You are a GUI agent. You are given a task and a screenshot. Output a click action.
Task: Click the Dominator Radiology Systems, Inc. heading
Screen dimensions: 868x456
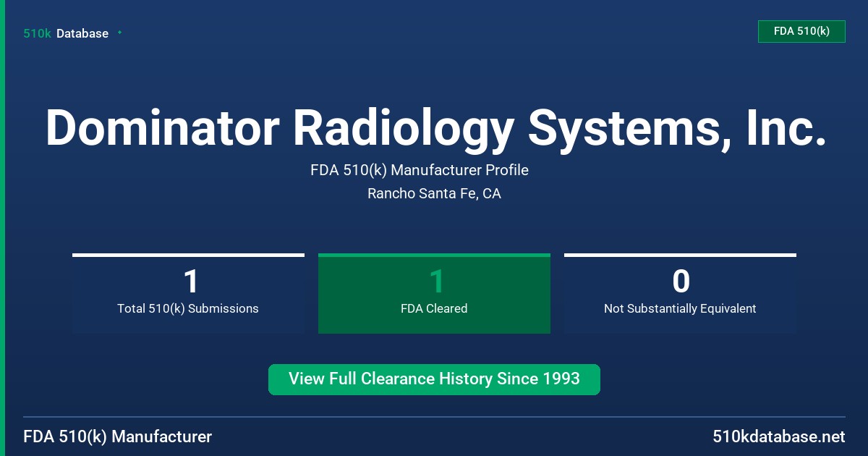pyautogui.click(x=435, y=127)
